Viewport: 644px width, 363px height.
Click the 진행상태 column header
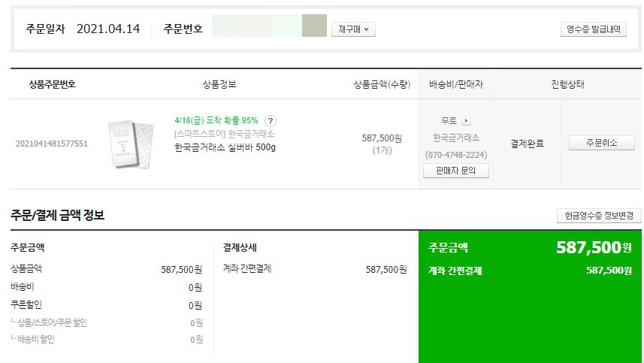click(x=567, y=84)
